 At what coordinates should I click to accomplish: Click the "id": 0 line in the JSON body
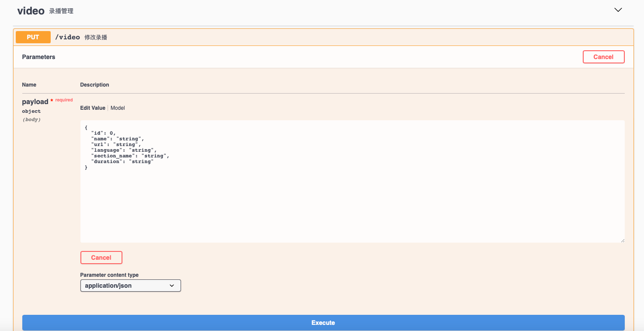[103, 133]
